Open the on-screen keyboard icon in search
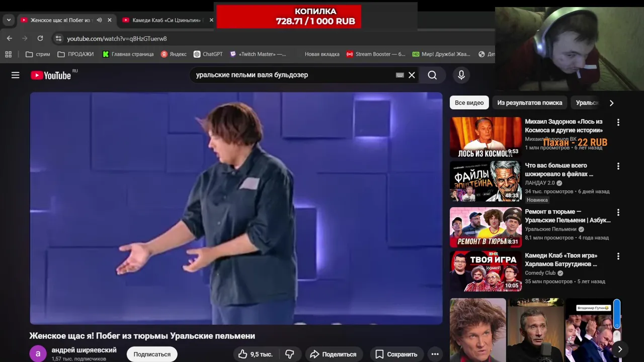The image size is (644, 362). click(400, 75)
